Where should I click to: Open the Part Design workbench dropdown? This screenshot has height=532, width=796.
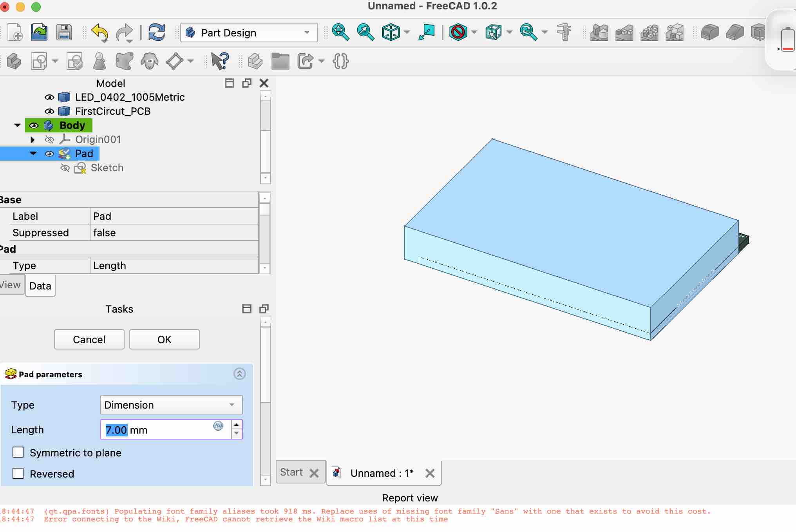(249, 33)
